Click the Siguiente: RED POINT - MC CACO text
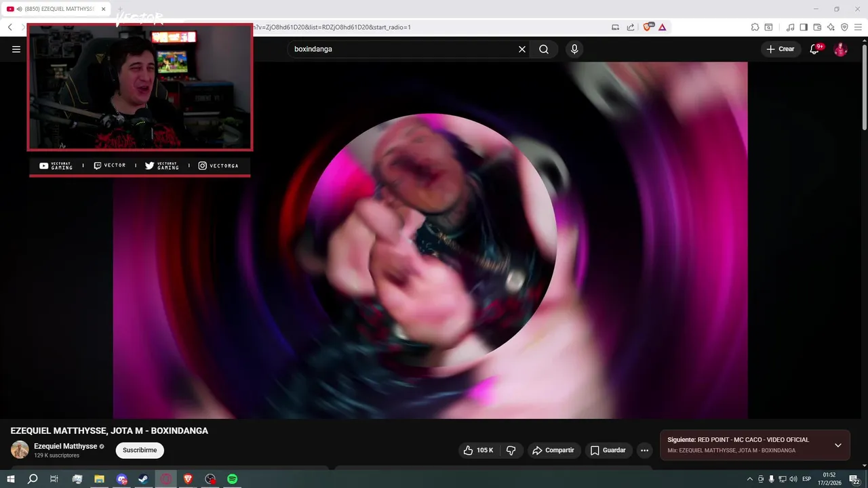 [738, 440]
